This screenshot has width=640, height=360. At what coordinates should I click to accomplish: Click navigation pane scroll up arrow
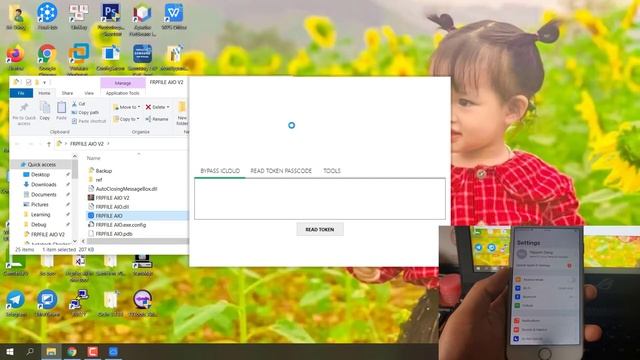[75, 156]
